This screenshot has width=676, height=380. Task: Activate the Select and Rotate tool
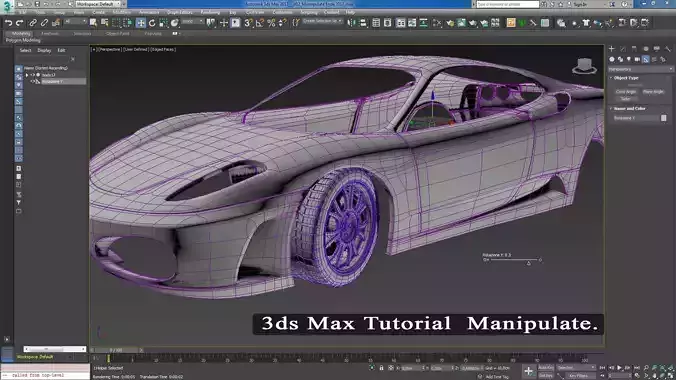point(152,23)
